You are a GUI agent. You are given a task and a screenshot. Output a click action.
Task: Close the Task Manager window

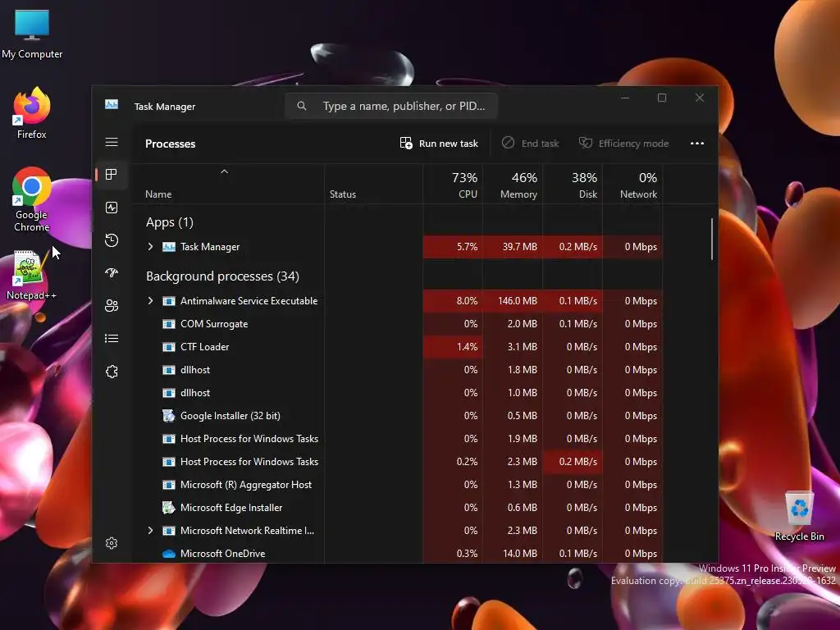tap(700, 98)
